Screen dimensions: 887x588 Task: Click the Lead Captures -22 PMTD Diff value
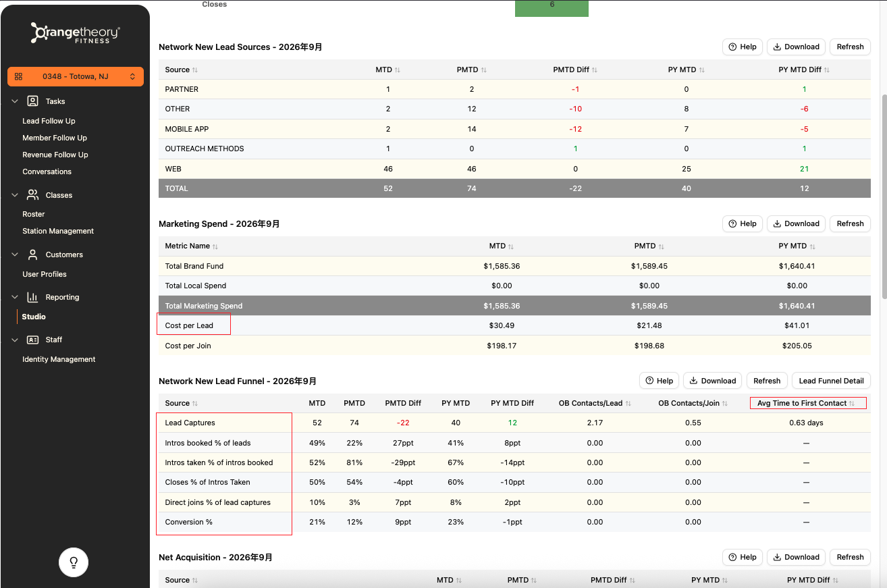tap(403, 423)
